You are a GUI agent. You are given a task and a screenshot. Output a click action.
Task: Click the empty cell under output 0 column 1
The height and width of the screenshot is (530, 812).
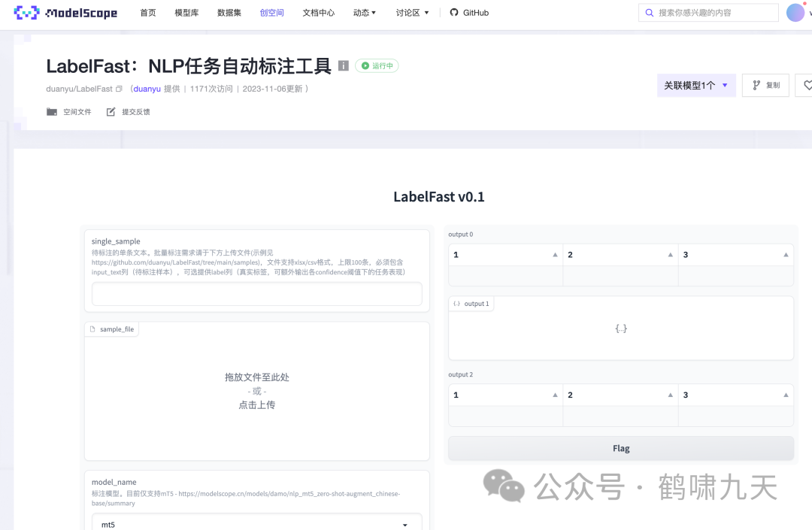click(x=506, y=276)
